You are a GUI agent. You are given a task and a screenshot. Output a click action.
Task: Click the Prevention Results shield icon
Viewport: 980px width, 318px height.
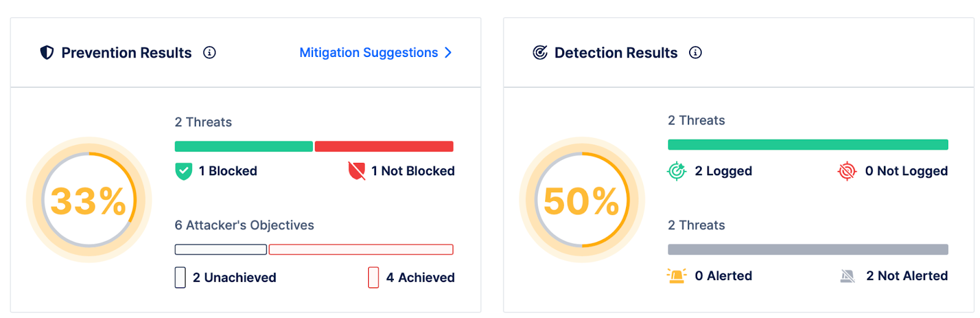coord(47,53)
